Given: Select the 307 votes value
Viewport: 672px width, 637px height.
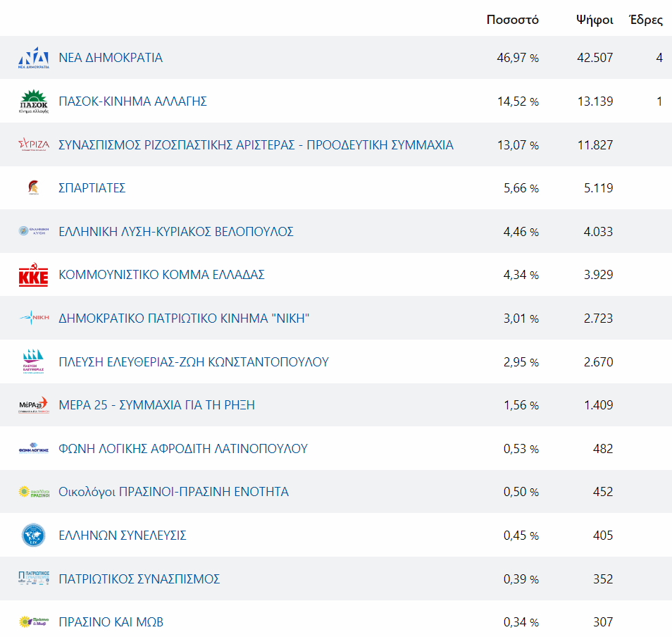Looking at the screenshot, I should 603,621.
